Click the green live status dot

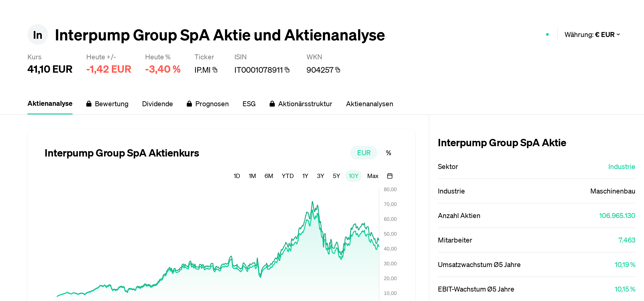click(547, 35)
